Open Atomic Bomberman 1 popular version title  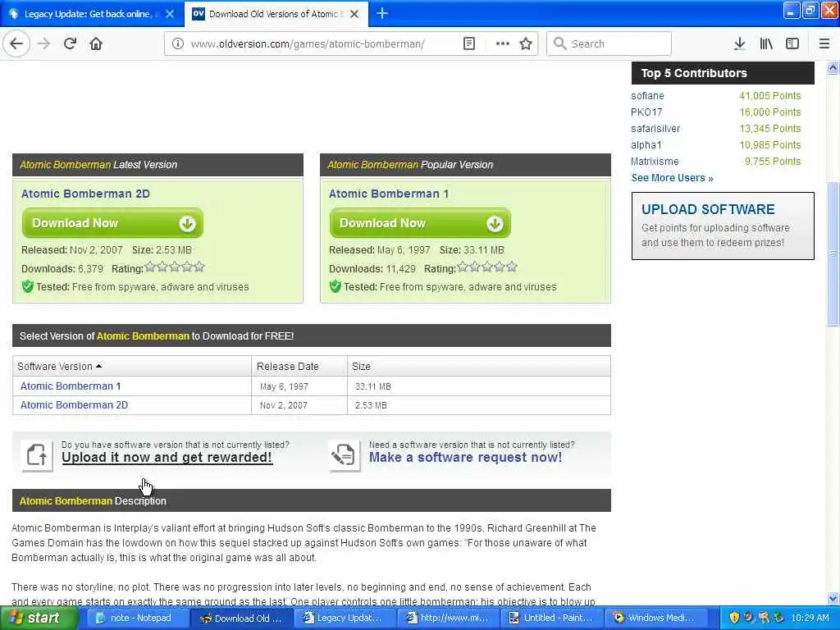tap(388, 194)
